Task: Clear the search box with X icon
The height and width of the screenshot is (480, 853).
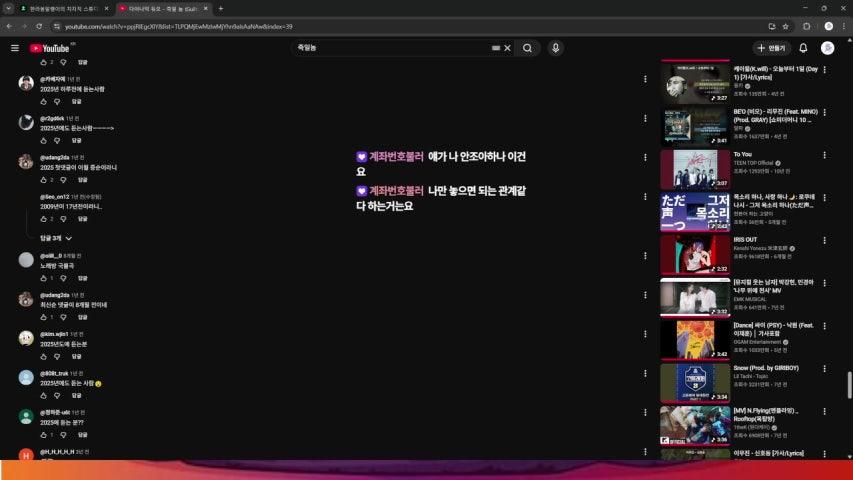Action: tap(507, 48)
